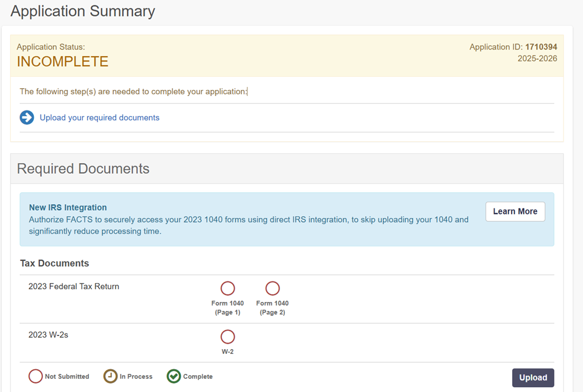Screen dimensions: 583x392
Task: Click the IRS integration info banner icon area
Action: [x=68, y=207]
